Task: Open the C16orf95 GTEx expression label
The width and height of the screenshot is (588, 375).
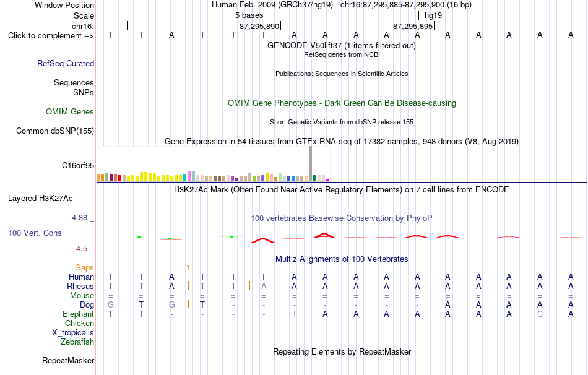Action: pyautogui.click(x=78, y=165)
